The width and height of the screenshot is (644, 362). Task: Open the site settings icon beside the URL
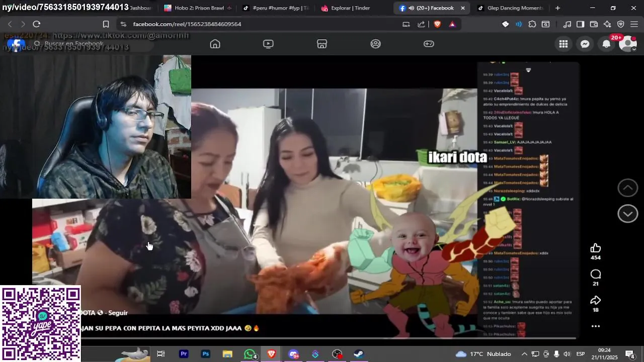(123, 24)
